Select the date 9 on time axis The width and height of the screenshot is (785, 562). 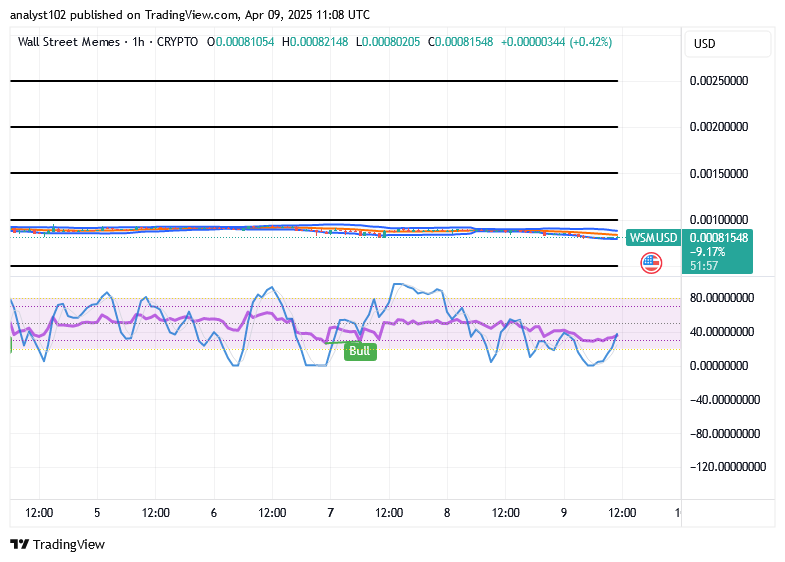pos(564,512)
